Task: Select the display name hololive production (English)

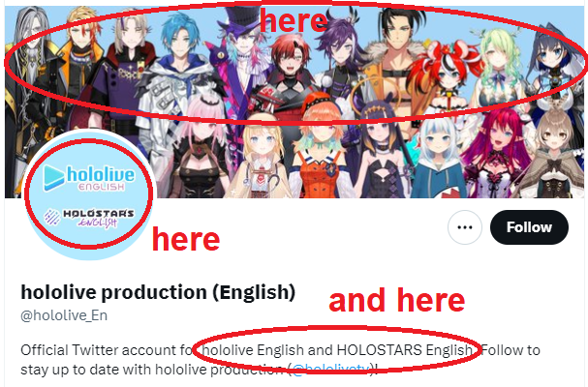Action: pyautogui.click(x=158, y=292)
